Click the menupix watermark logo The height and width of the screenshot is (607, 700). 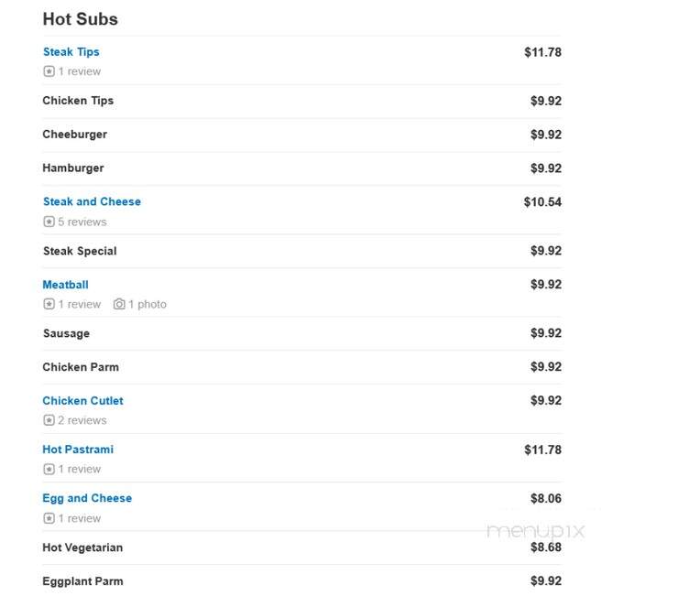coord(536,531)
